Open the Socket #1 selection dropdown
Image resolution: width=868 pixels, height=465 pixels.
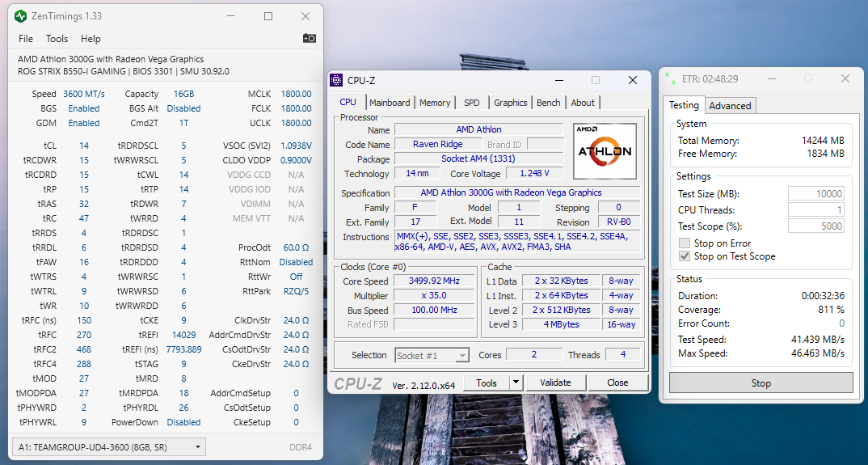pyautogui.click(x=432, y=355)
